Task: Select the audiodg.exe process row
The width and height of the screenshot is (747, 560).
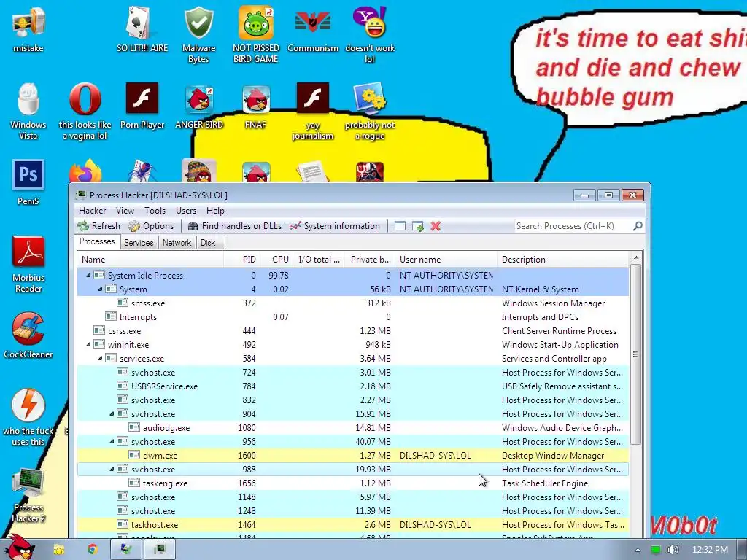Action: click(x=353, y=427)
